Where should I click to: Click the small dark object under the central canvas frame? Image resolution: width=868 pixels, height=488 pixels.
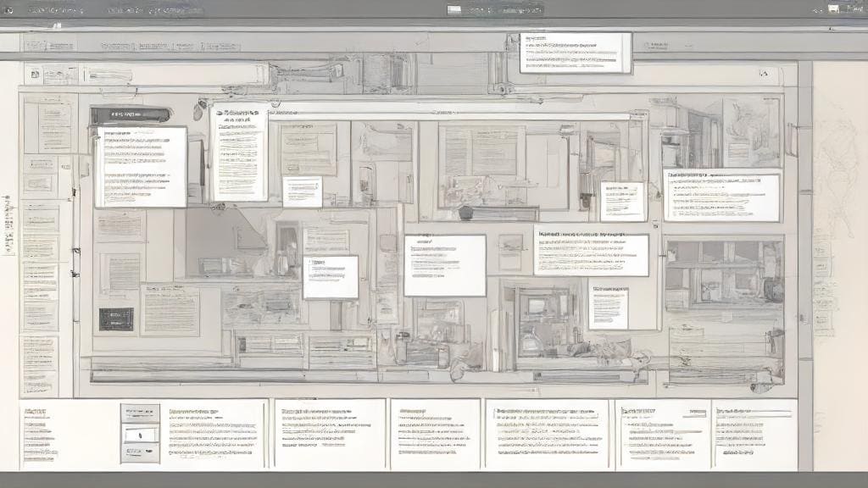(x=465, y=213)
